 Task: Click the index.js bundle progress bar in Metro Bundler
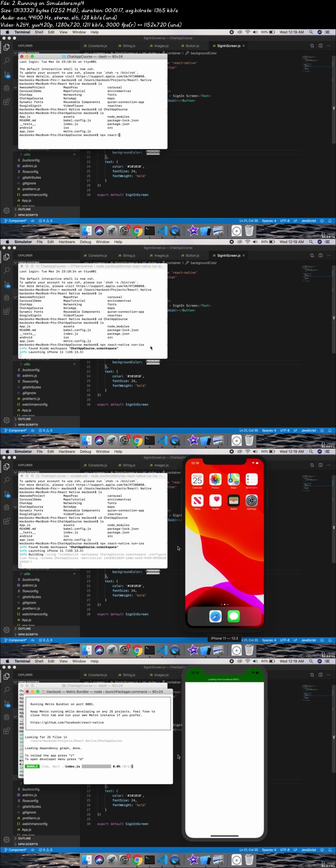coord(96,766)
